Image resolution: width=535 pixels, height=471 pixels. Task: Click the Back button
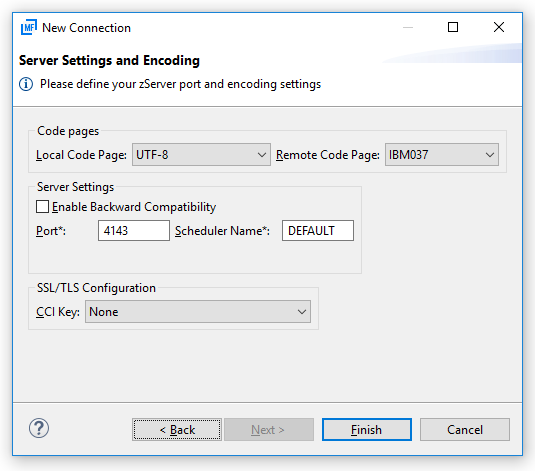coord(177,430)
